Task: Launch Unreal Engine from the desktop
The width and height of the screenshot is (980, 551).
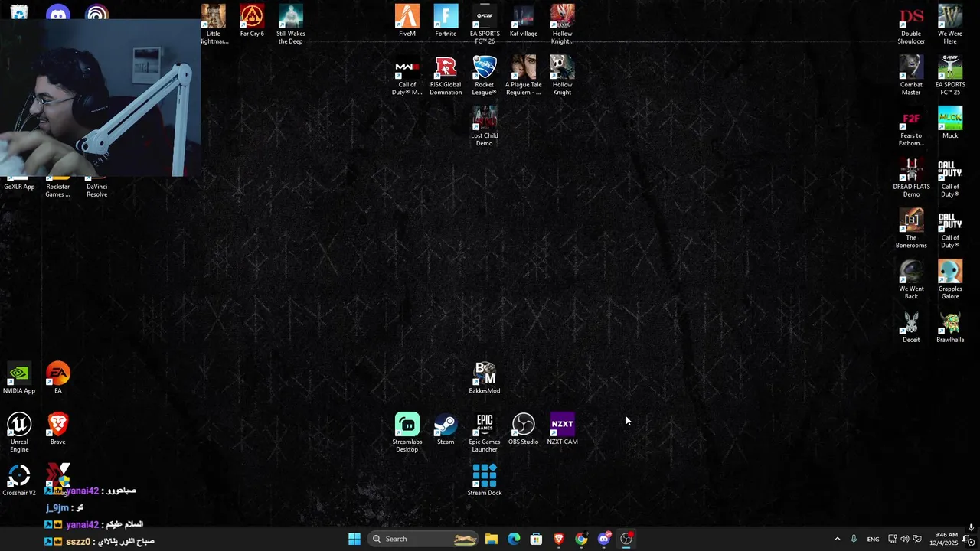Action: point(19,433)
